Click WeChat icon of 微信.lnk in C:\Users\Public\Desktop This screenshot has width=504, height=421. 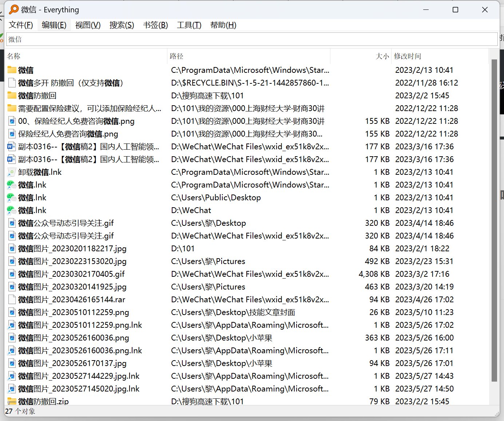[x=12, y=197]
